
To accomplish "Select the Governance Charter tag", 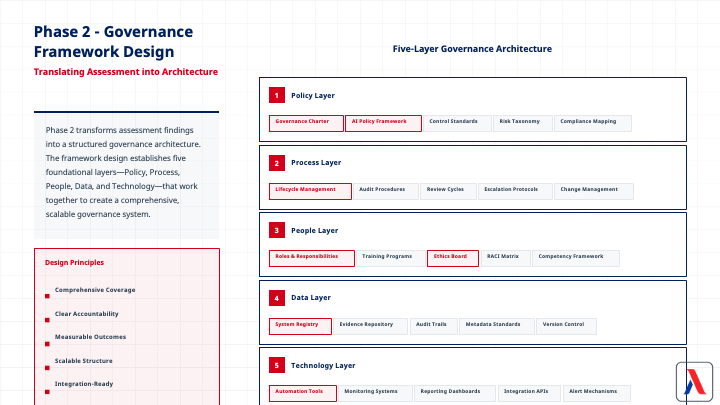I will tap(305, 123).
